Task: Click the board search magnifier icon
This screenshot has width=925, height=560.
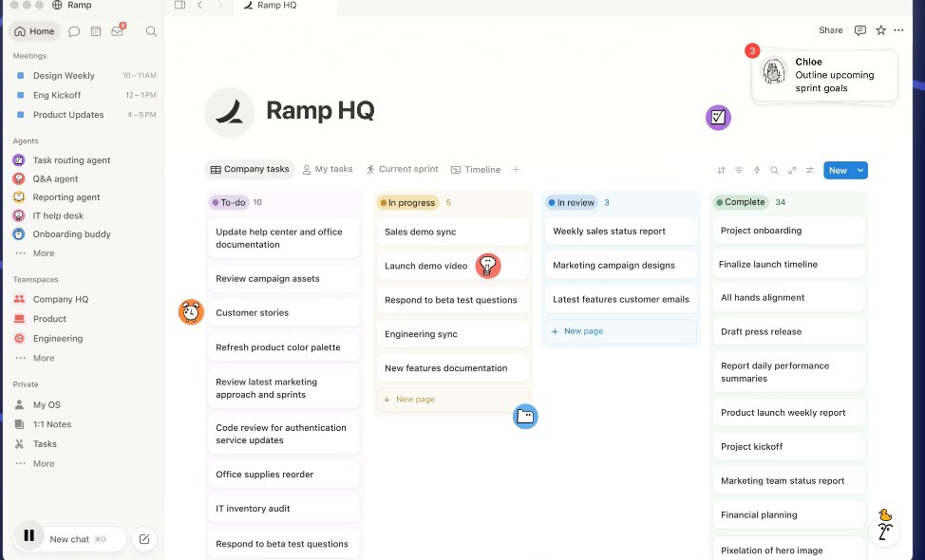Action: point(774,170)
